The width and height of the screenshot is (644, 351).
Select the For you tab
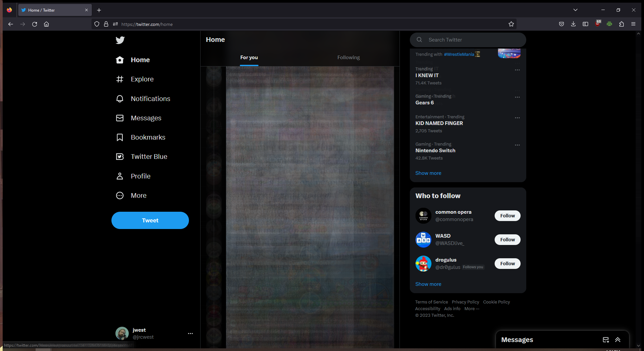[x=249, y=58]
